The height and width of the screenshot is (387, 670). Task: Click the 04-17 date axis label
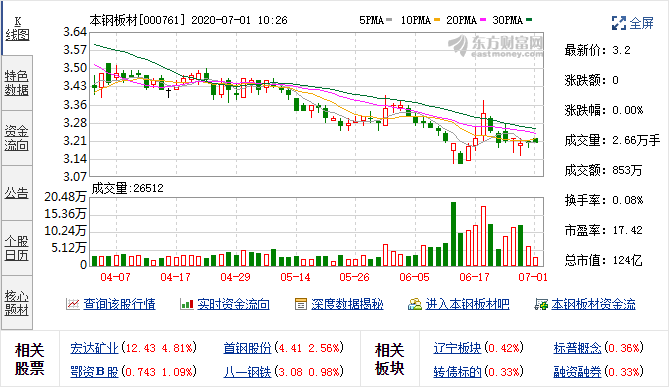tap(175, 277)
